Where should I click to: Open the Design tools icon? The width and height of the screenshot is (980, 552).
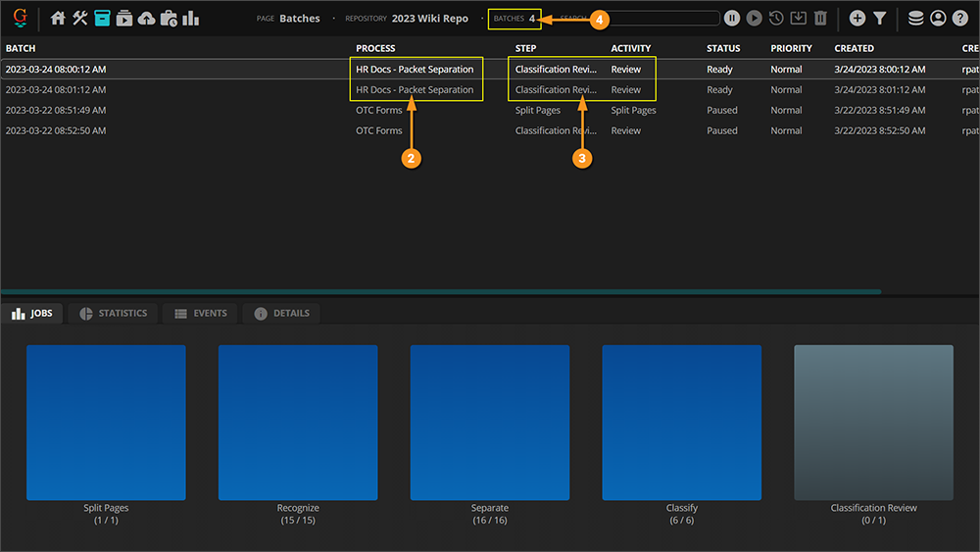tap(80, 18)
